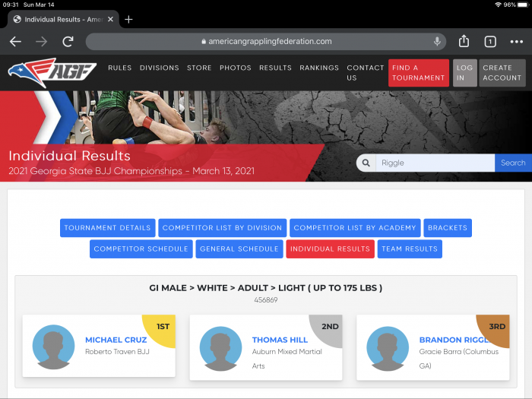532x399 pixels.
Task: Select Competitor List by Academy
Action: pyautogui.click(x=355, y=228)
